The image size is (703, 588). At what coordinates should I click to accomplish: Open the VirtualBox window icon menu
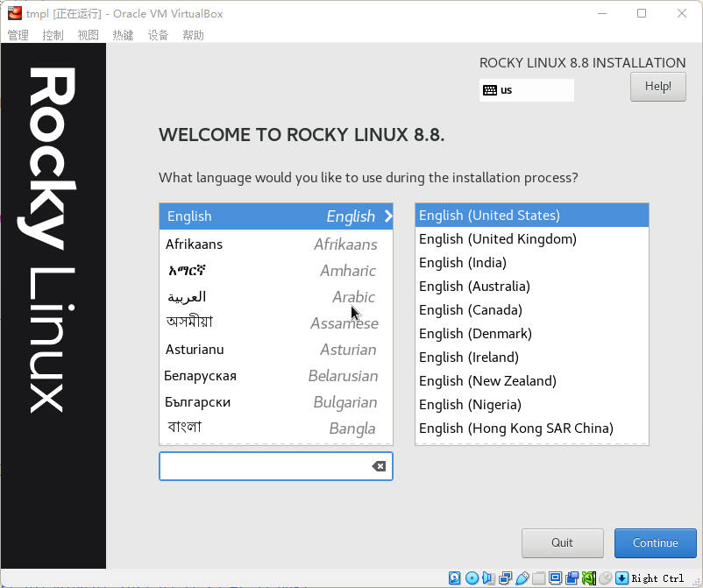(14, 13)
